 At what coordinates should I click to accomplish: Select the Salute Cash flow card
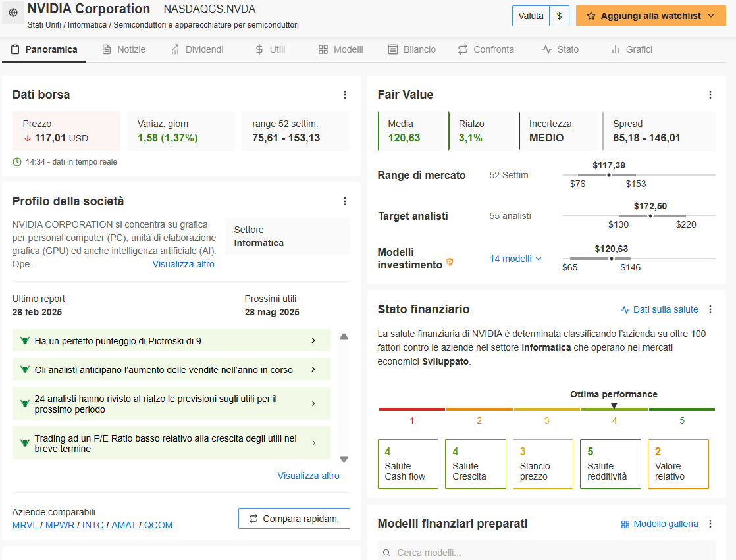pyautogui.click(x=408, y=464)
